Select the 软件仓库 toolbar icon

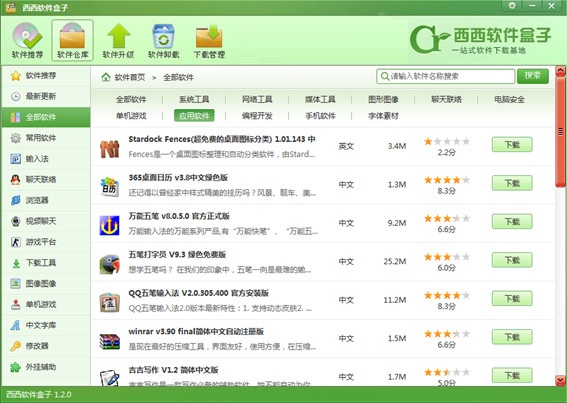(x=72, y=40)
